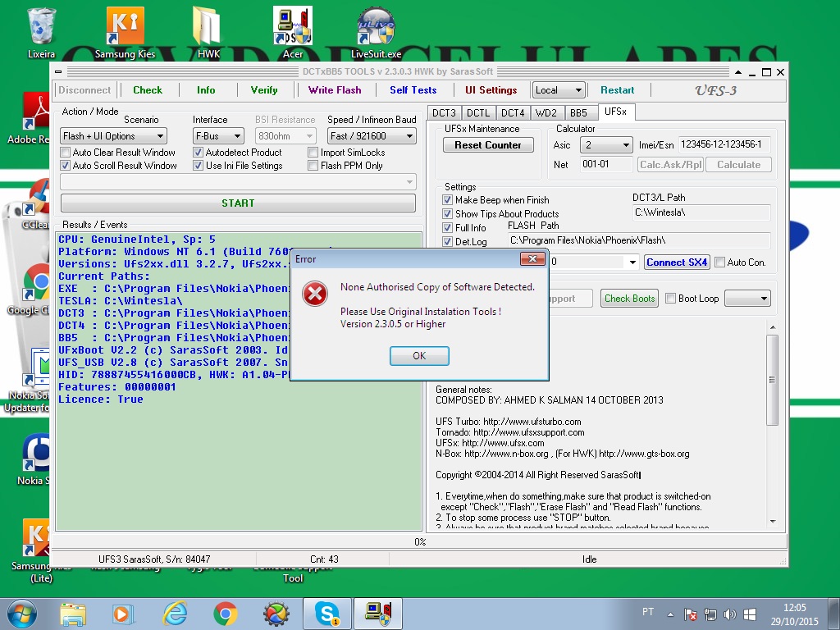The image size is (840, 630).
Task: Switch to the BB5 tab
Action: (578, 113)
